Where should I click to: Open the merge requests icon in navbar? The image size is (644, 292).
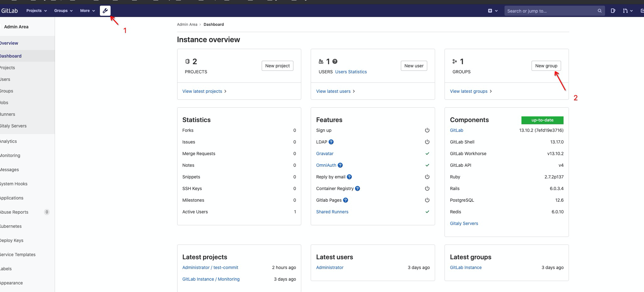coord(625,11)
